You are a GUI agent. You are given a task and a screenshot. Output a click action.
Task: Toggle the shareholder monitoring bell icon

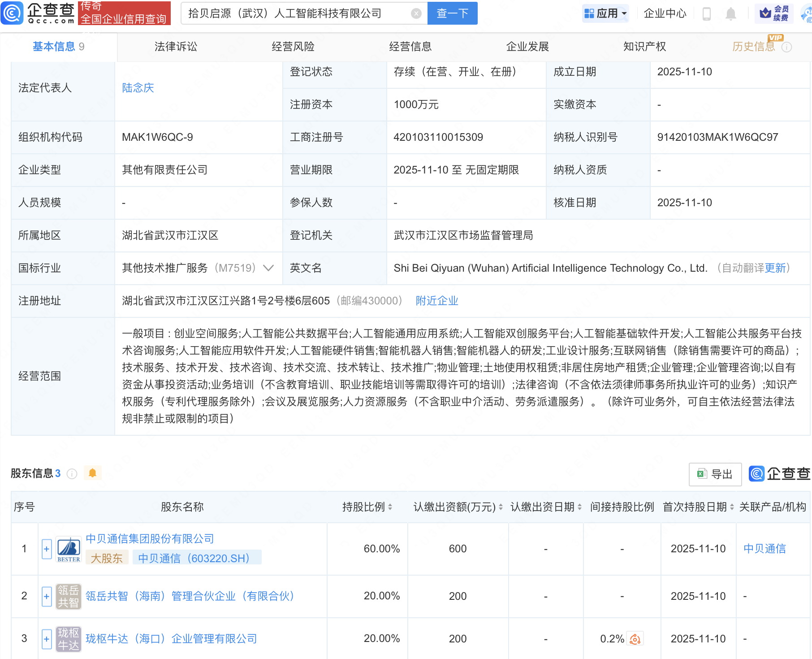point(93,473)
